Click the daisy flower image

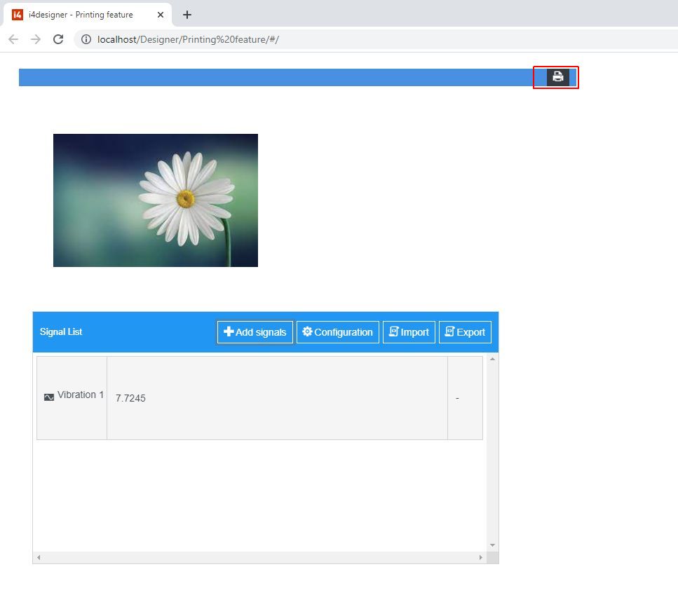click(156, 200)
